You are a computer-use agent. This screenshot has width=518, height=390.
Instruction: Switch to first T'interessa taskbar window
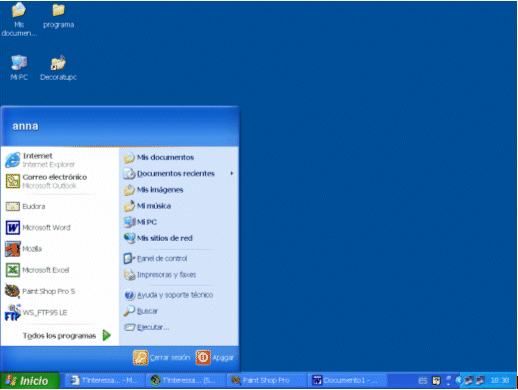pos(104,380)
